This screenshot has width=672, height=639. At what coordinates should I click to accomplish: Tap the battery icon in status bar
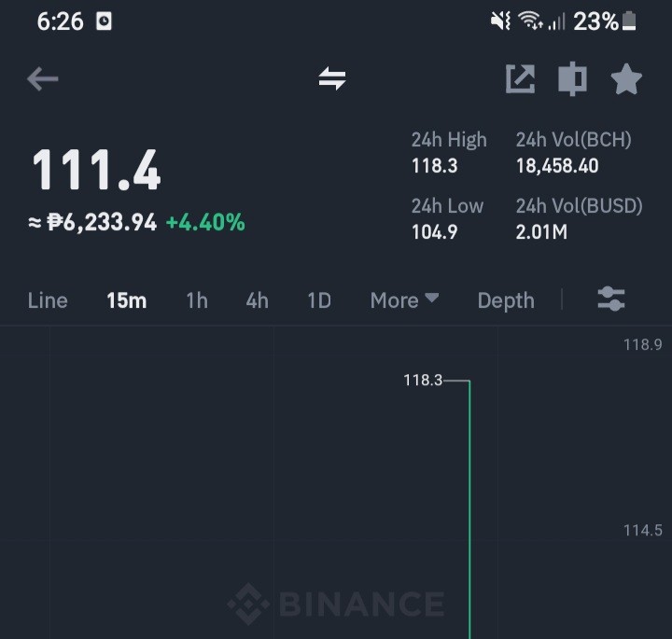click(x=629, y=21)
